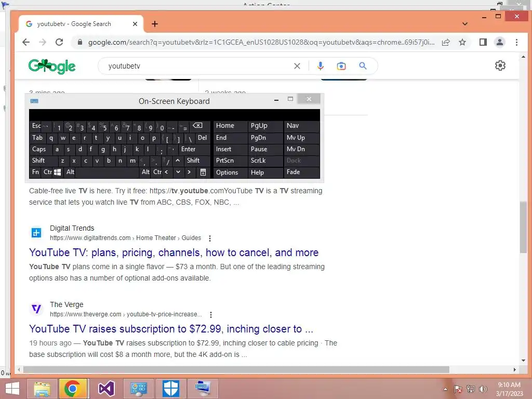The image size is (532, 399).
Task: Open more options for The Verge result
Action: (x=211, y=315)
